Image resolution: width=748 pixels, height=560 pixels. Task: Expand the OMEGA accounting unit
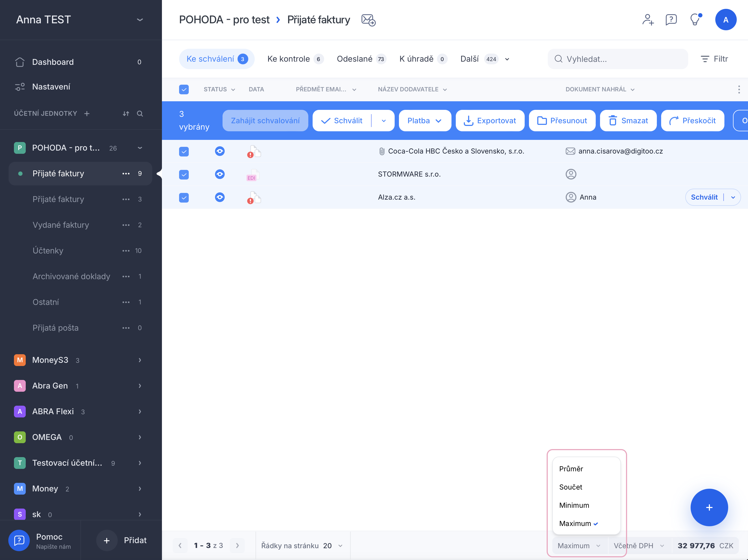pyautogui.click(x=140, y=437)
